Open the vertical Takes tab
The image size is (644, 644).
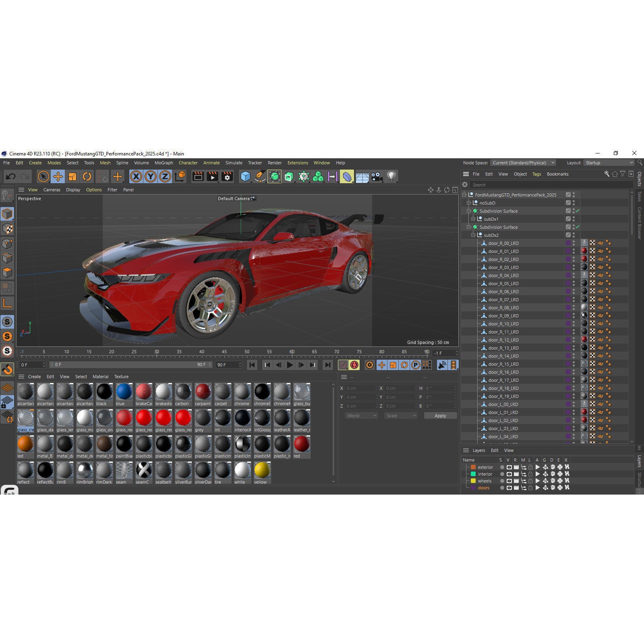coord(639,197)
